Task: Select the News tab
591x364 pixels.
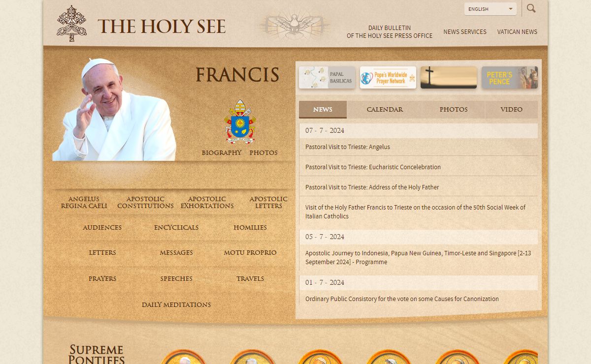Action: pos(323,110)
